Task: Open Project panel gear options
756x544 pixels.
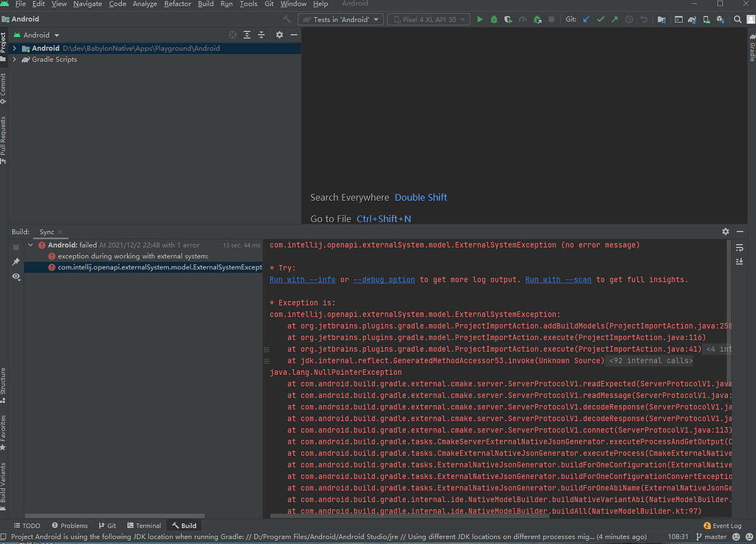Action: (x=279, y=35)
